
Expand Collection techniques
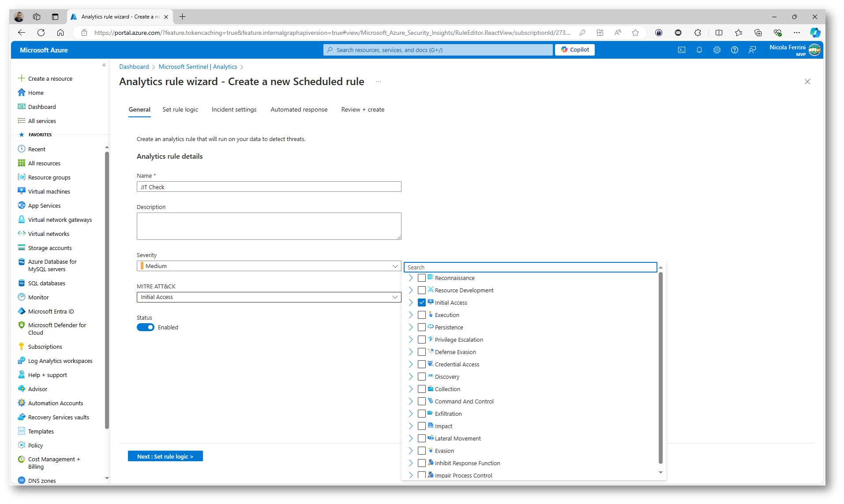pyautogui.click(x=411, y=389)
